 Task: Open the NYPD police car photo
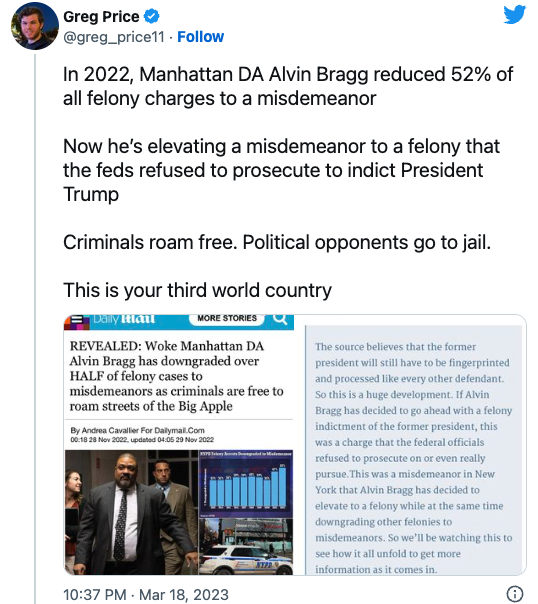pyautogui.click(x=246, y=547)
